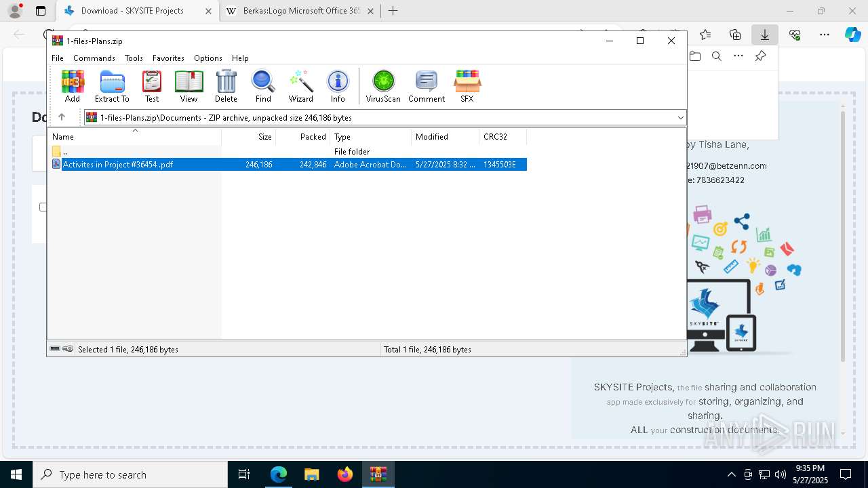
Task: Open the Help menu
Action: (240, 58)
